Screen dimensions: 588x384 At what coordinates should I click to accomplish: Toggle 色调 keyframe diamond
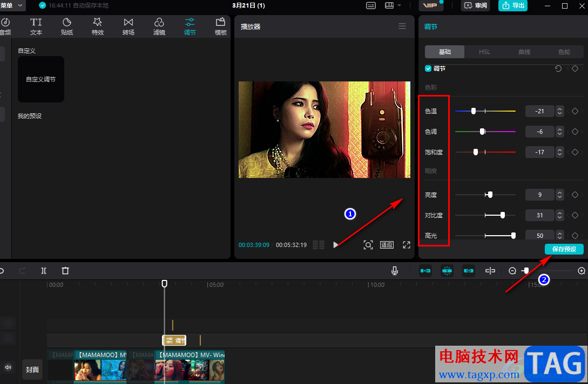(575, 132)
